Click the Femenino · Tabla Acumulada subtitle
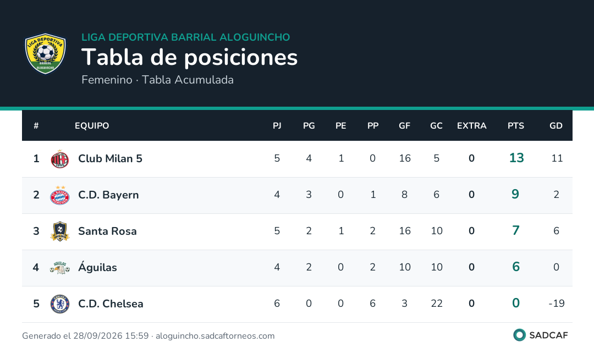 click(x=158, y=80)
